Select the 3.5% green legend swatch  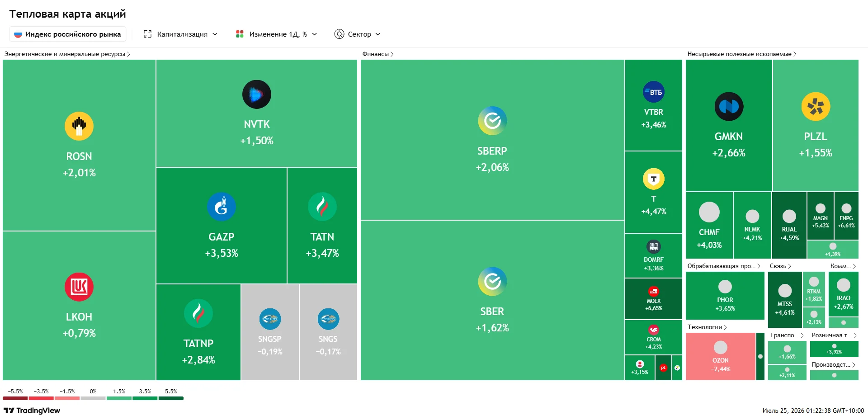tap(145, 398)
